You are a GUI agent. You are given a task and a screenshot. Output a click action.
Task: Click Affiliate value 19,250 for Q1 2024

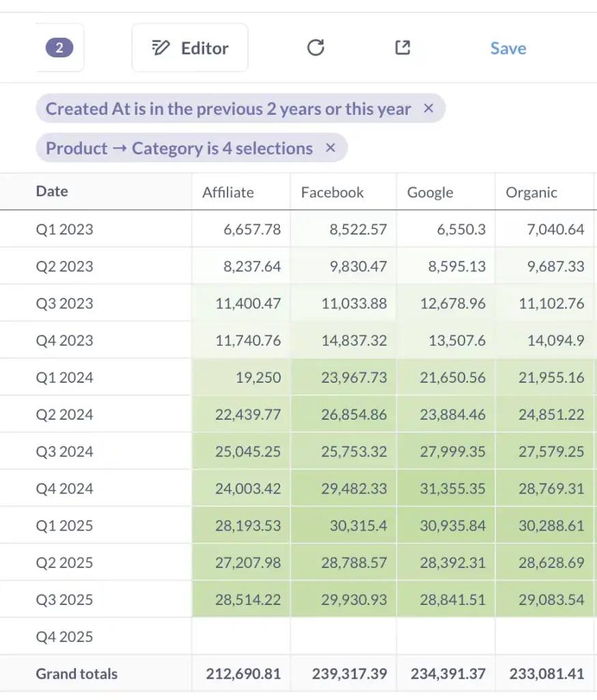coord(258,377)
